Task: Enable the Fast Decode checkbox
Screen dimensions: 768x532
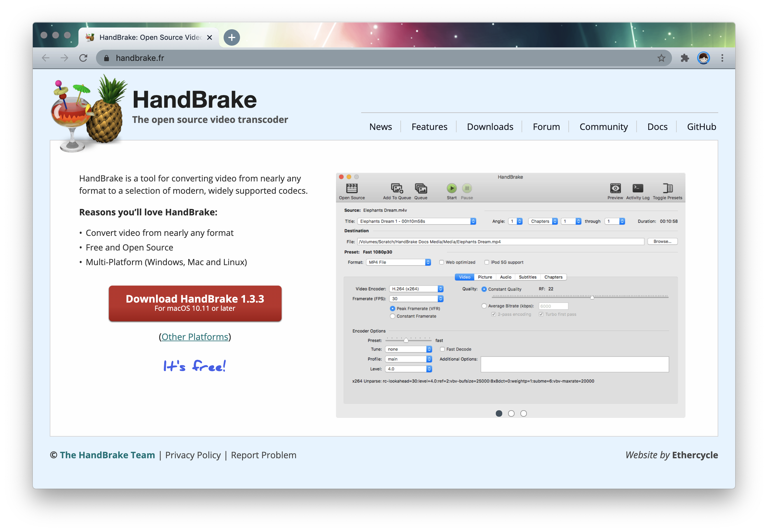Action: pyautogui.click(x=442, y=349)
